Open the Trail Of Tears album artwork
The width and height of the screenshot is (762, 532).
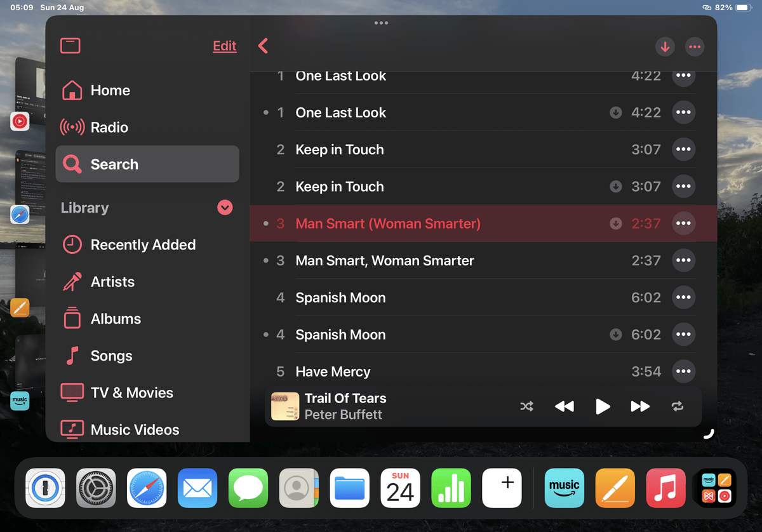285,406
